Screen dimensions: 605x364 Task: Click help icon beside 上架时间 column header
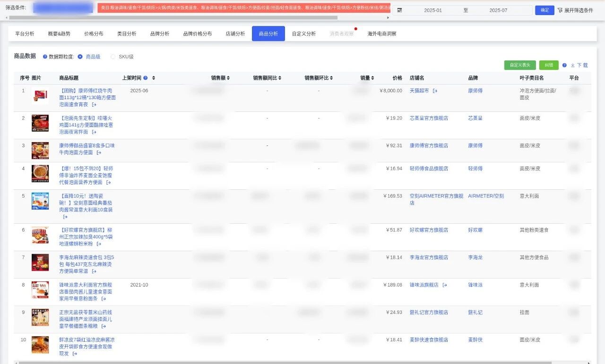click(146, 78)
